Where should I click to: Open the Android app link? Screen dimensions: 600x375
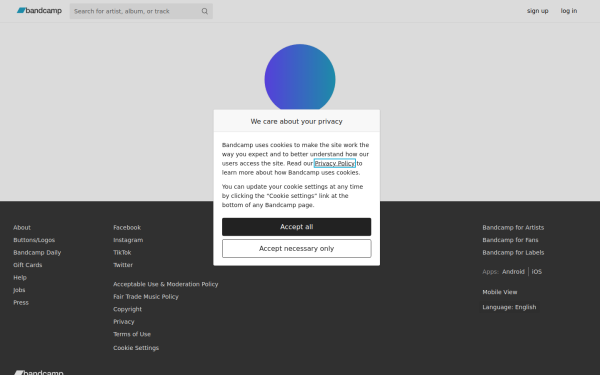pyautogui.click(x=513, y=272)
